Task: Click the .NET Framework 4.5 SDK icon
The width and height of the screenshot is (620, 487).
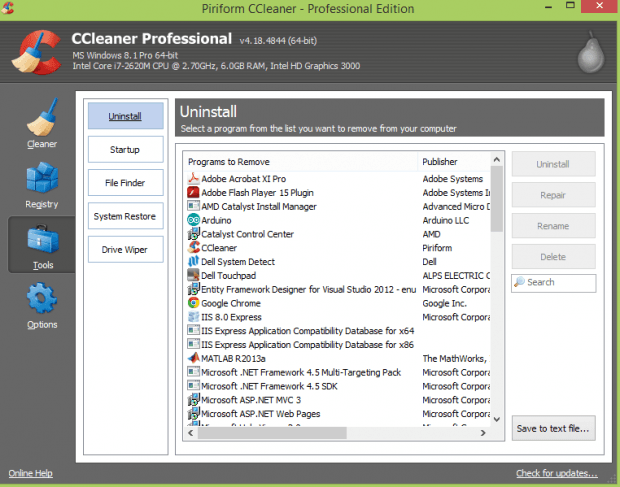Action: pos(193,386)
